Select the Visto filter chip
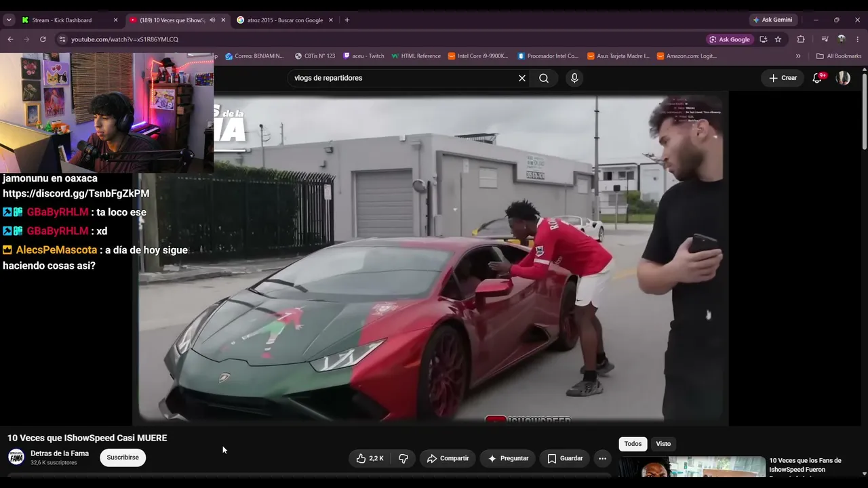The height and width of the screenshot is (488, 868). pyautogui.click(x=663, y=444)
